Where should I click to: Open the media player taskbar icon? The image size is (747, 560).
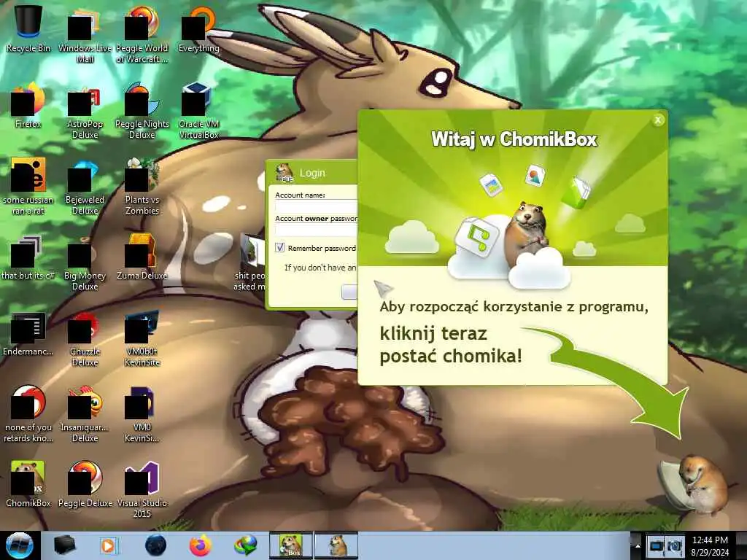pos(109,545)
